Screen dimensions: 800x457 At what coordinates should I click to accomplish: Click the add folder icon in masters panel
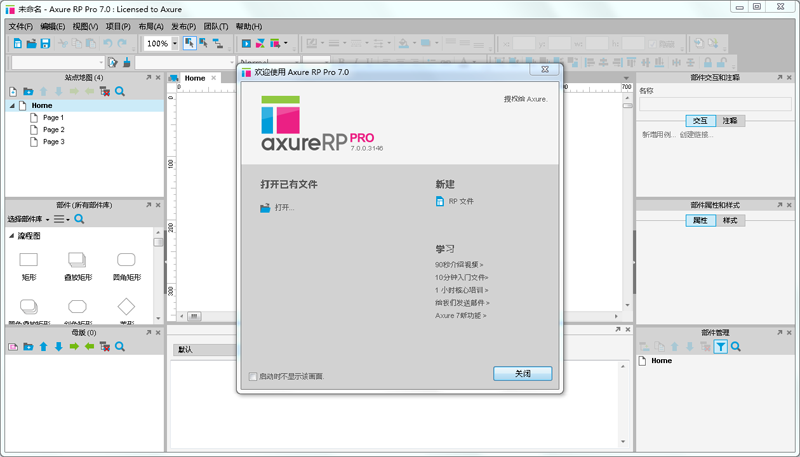click(28, 347)
